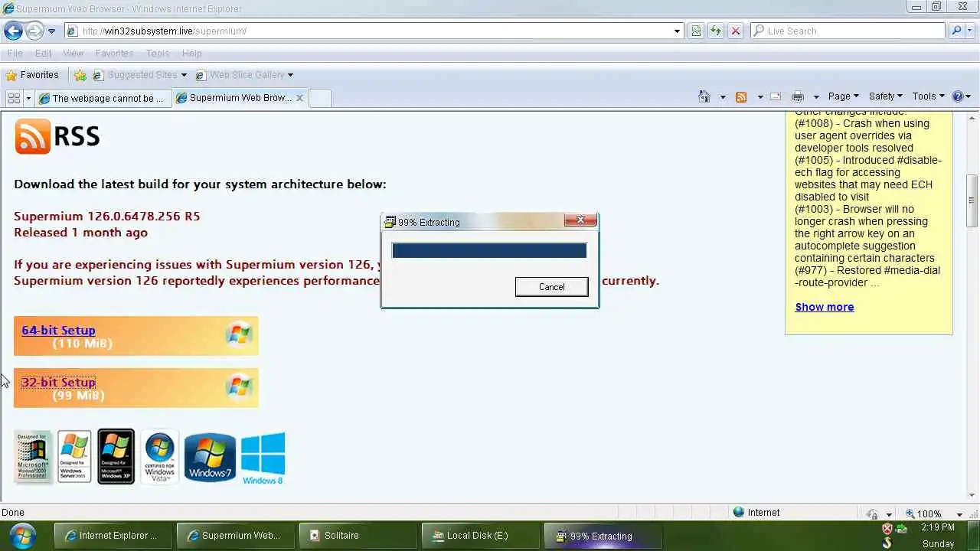Screen dimensions: 980x551
Task: Click the Live Search box
Action: point(848,31)
